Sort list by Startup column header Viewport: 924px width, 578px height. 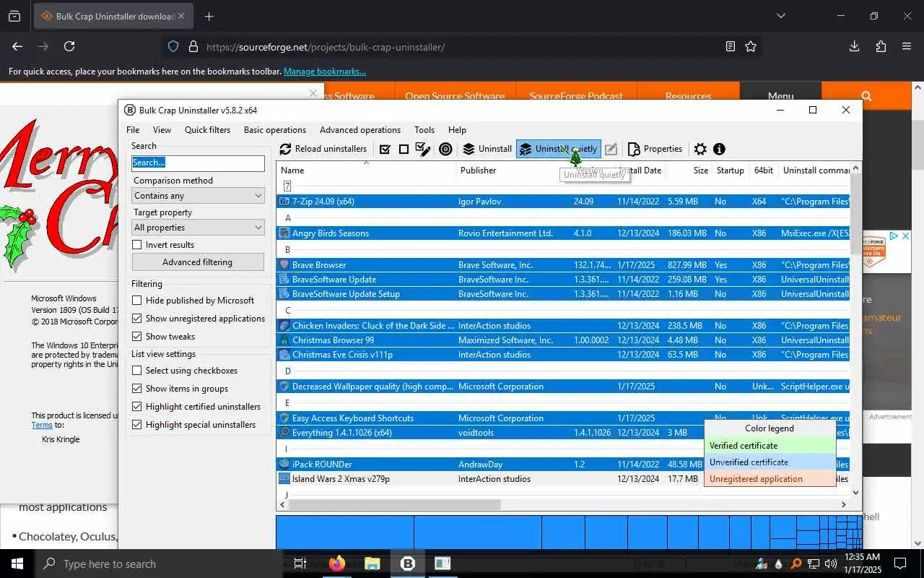[x=730, y=171]
